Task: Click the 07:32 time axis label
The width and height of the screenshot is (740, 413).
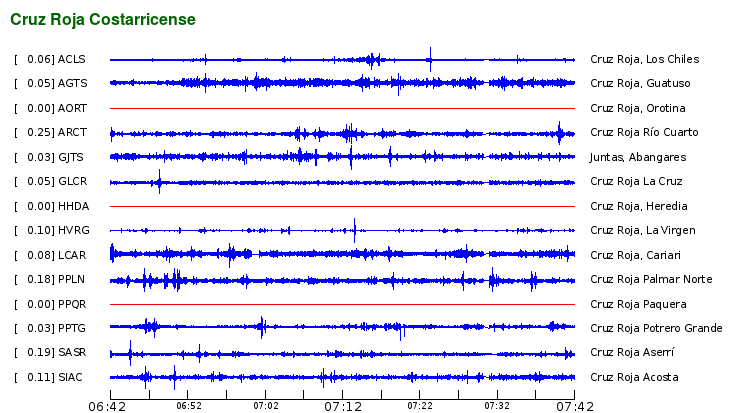Action: click(497, 406)
